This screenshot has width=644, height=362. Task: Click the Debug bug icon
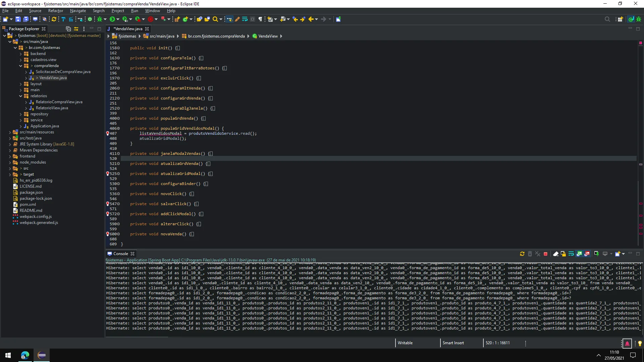pyautogui.click(x=100, y=19)
